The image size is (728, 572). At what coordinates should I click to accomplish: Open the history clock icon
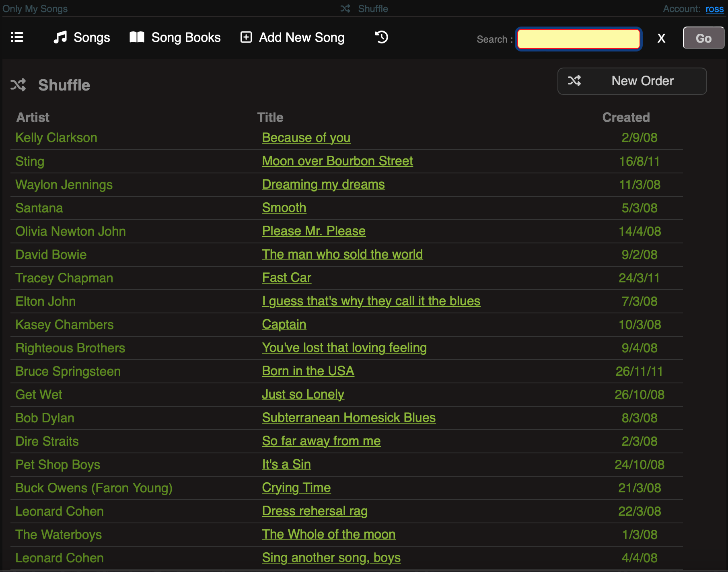click(x=381, y=37)
